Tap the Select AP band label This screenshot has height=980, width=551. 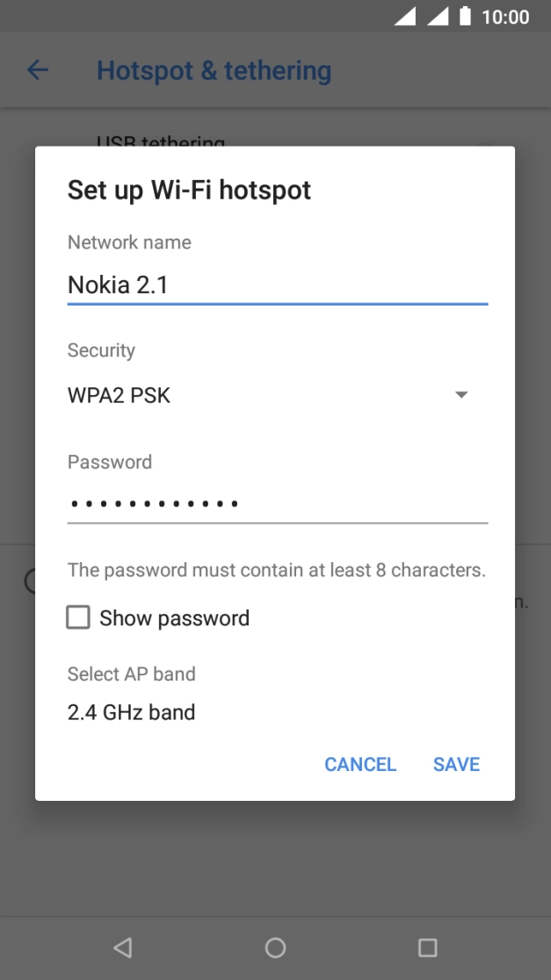click(132, 674)
